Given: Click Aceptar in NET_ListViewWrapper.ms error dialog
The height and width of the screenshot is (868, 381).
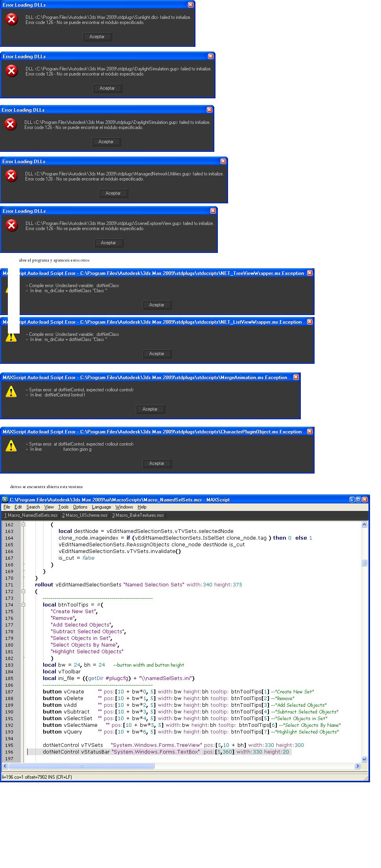Looking at the screenshot, I should 156,354.
